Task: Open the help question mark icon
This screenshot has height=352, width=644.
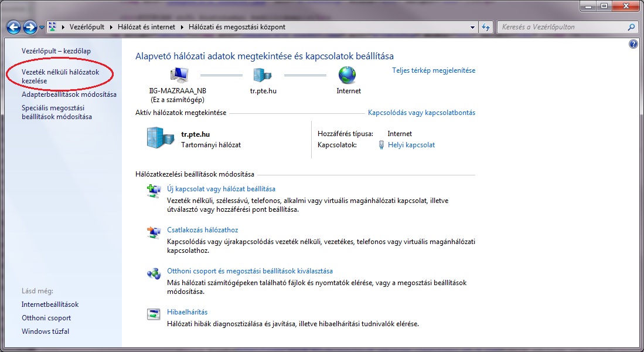Action: coord(633,44)
